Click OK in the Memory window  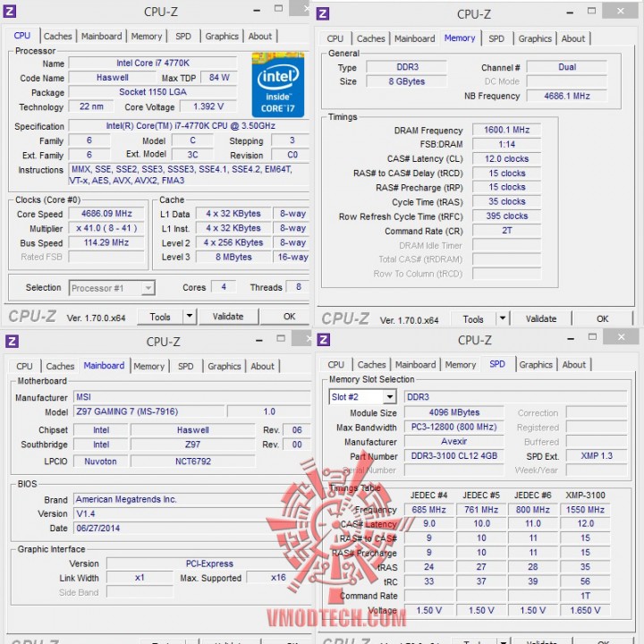603,318
